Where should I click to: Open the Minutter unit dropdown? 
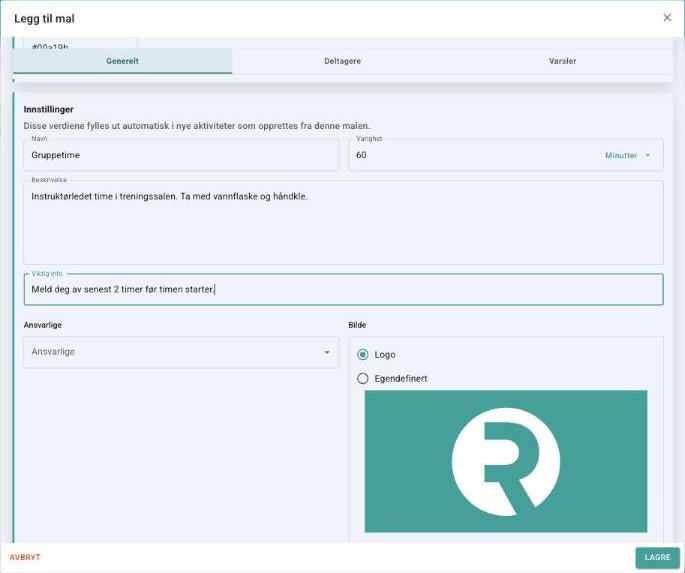(x=627, y=155)
